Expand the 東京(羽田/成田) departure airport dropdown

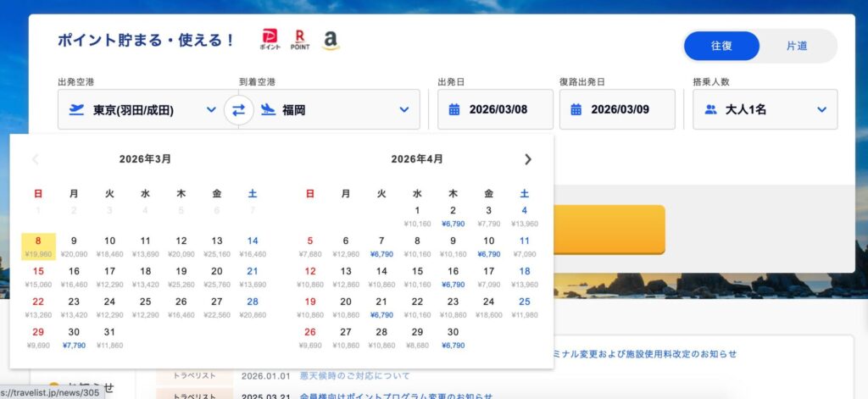coord(211,109)
